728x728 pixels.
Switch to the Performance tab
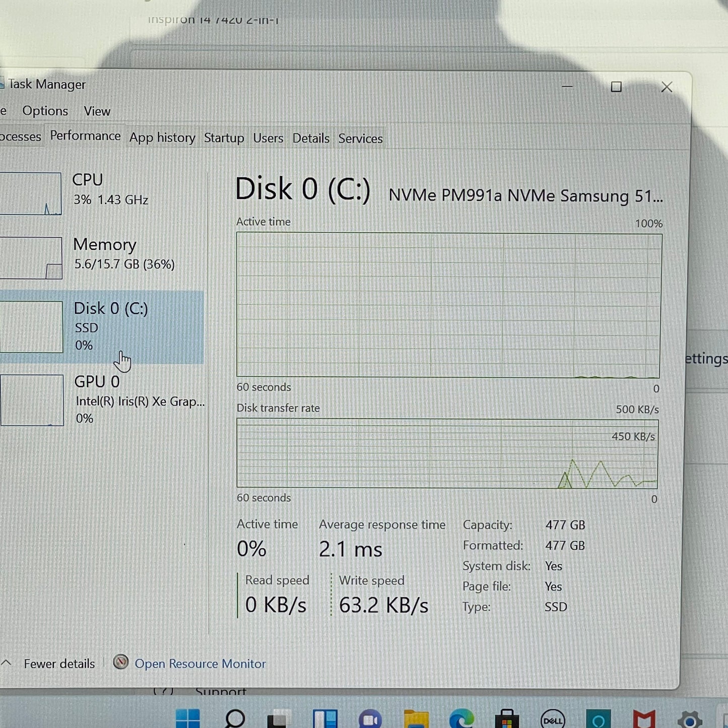(x=85, y=136)
